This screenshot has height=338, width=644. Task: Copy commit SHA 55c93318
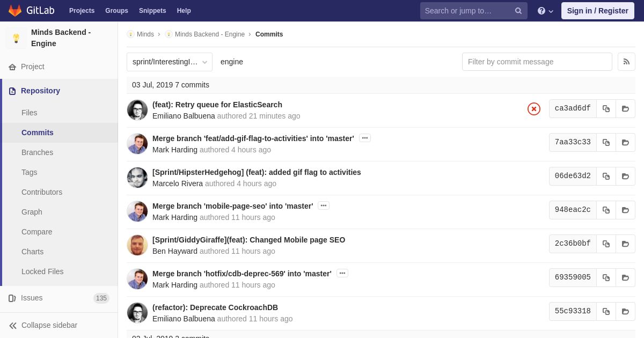(606, 311)
